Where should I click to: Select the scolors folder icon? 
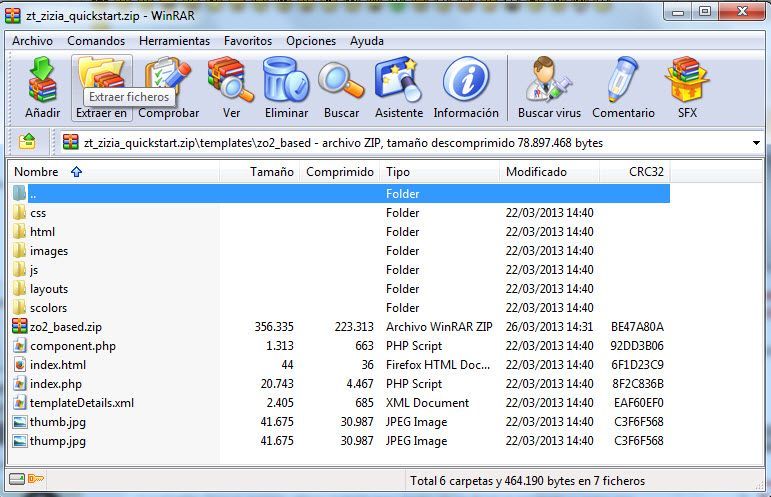pyautogui.click(x=20, y=308)
